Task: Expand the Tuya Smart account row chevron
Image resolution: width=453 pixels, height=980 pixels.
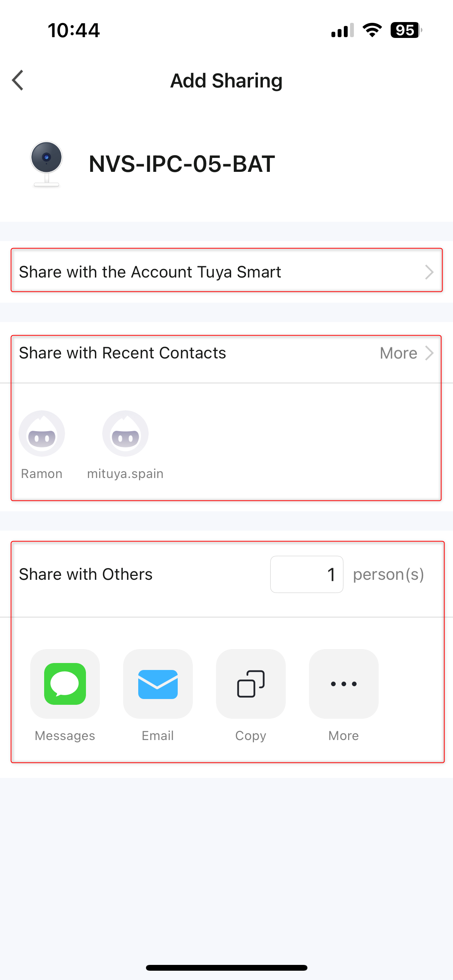Action: point(429,272)
